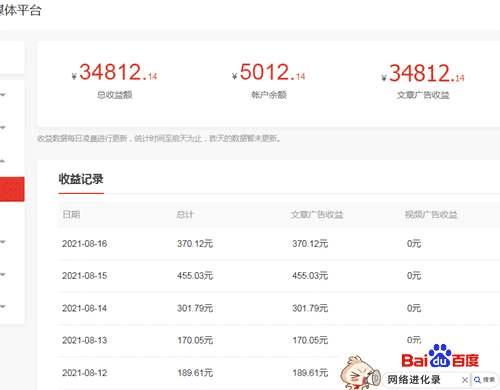The width and height of the screenshot is (500, 390).
Task: Click the cartoon mascot with megaphone
Action: (x=360, y=373)
